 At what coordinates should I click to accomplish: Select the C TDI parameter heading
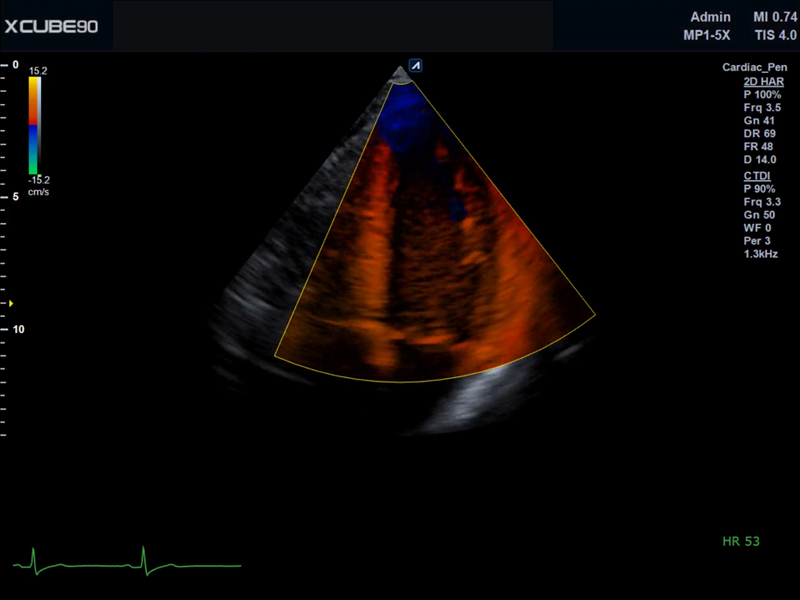[757, 176]
